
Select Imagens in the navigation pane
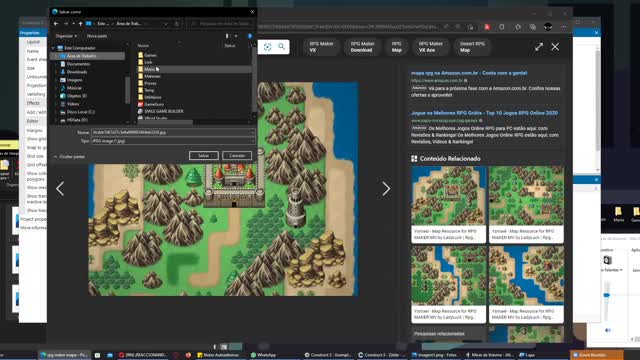[75, 80]
